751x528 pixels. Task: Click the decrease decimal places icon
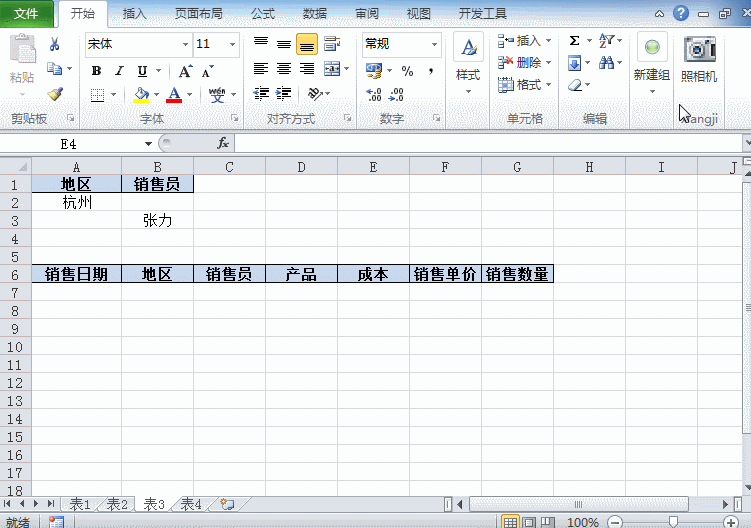[x=396, y=94]
